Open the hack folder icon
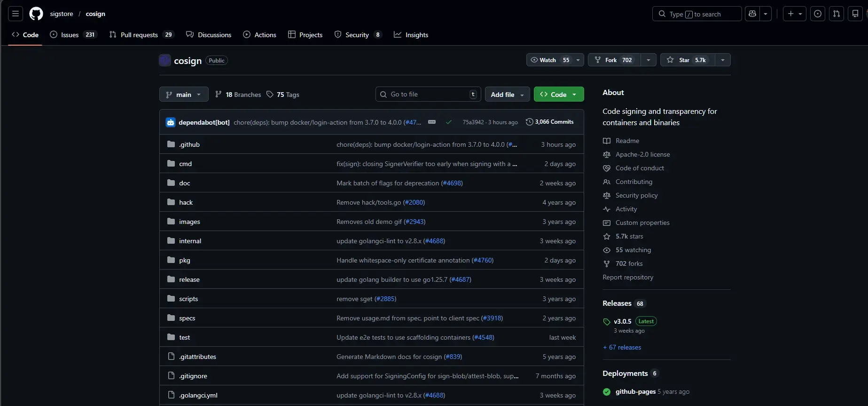 (171, 202)
